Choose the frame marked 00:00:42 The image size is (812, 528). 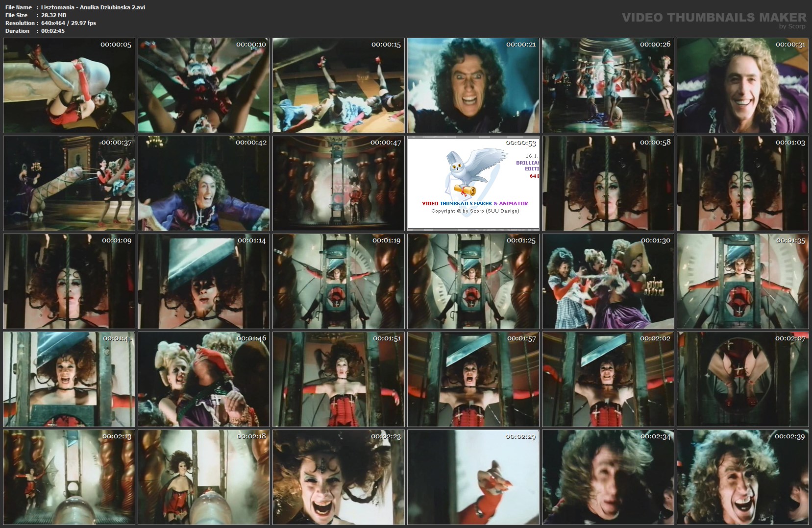click(204, 183)
